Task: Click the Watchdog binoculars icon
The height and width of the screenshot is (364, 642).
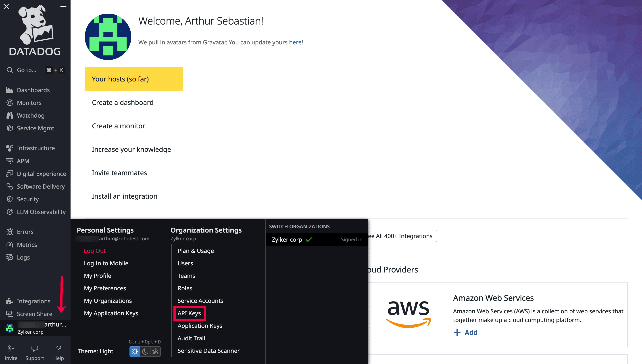Action: 10,116
